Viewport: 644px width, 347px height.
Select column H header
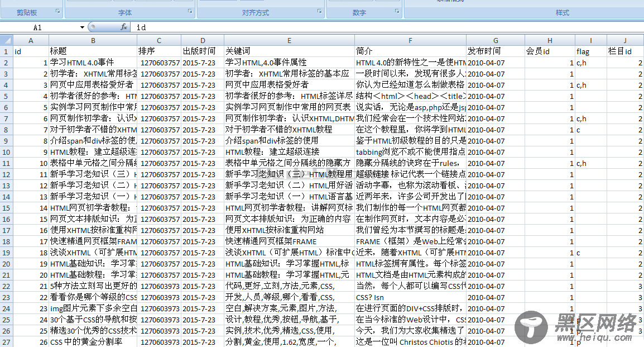[x=550, y=40]
